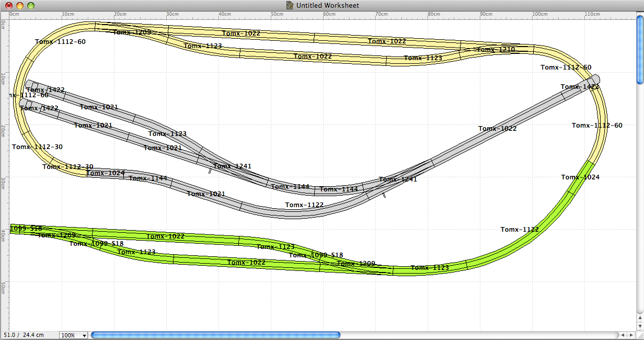This screenshot has height=340, width=644.
Task: Select the gray Tomx-1024 track label
Action: click(x=106, y=173)
